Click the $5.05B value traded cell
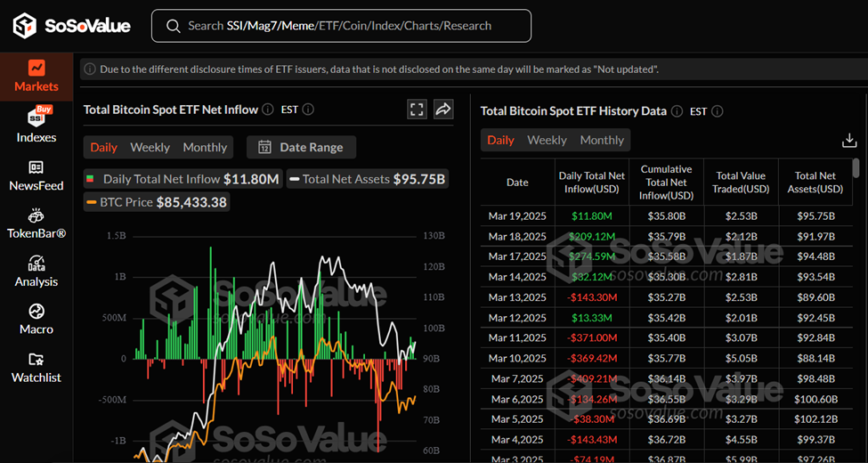Screen dimensions: 868x463 pos(741,358)
